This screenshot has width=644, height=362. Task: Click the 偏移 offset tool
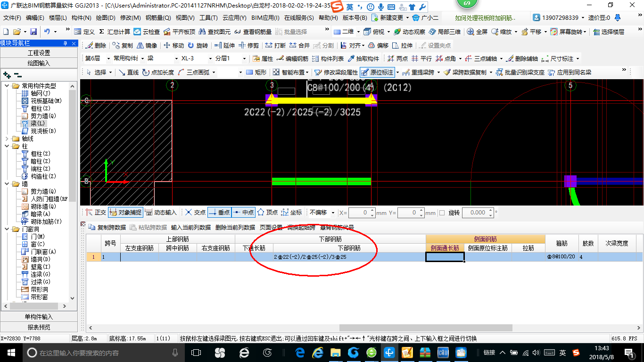378,45
